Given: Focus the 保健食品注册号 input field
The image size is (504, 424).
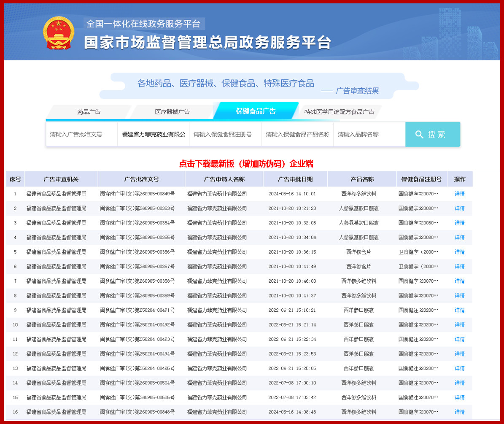Looking at the screenshot, I should tap(225, 134).
